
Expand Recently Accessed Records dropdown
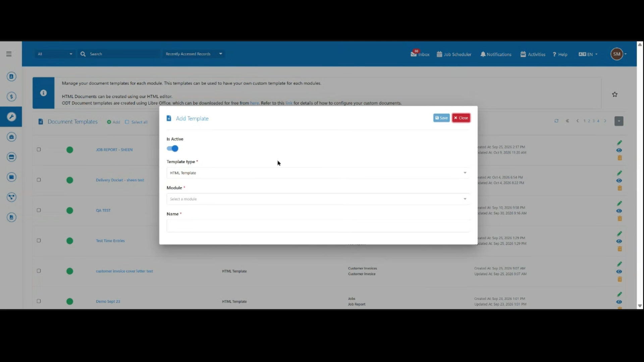point(194,54)
